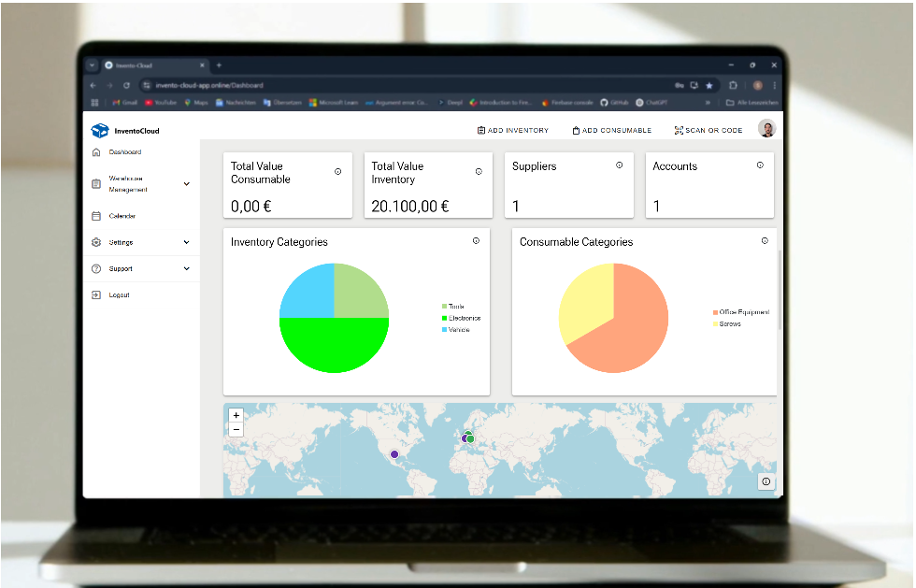Click the Warehouse Management clipboard icon

pos(96,183)
